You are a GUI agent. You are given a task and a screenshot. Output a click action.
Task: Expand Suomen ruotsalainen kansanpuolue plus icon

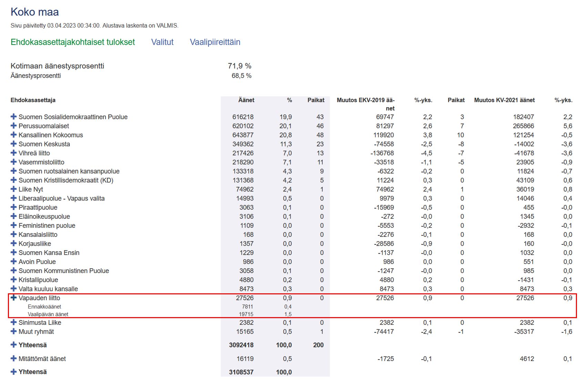pyautogui.click(x=13, y=171)
